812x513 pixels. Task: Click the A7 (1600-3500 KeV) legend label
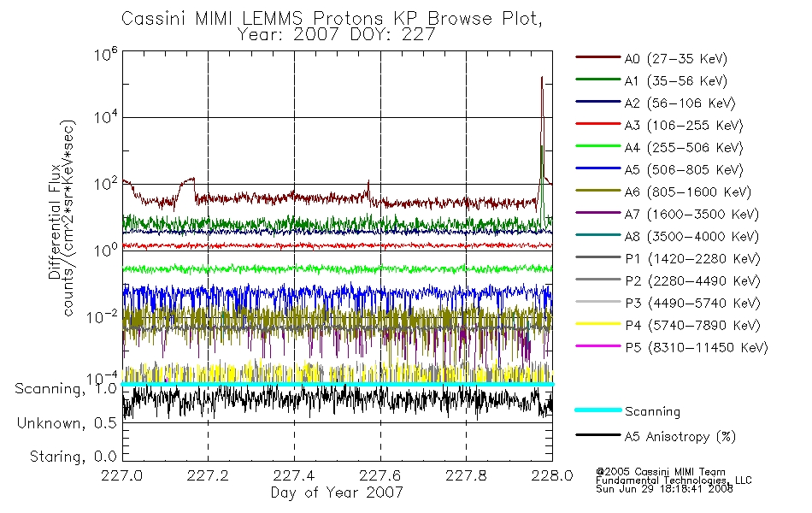click(691, 215)
